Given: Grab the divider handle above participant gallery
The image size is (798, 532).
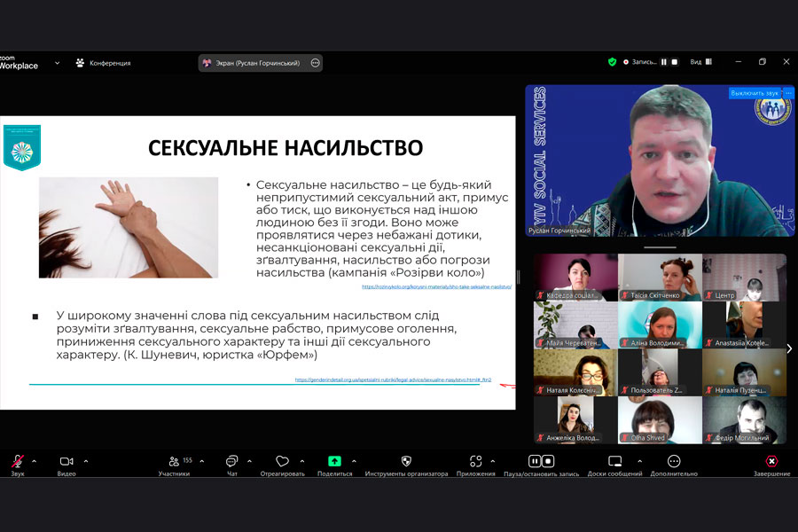Looking at the screenshot, I should pyautogui.click(x=660, y=247).
